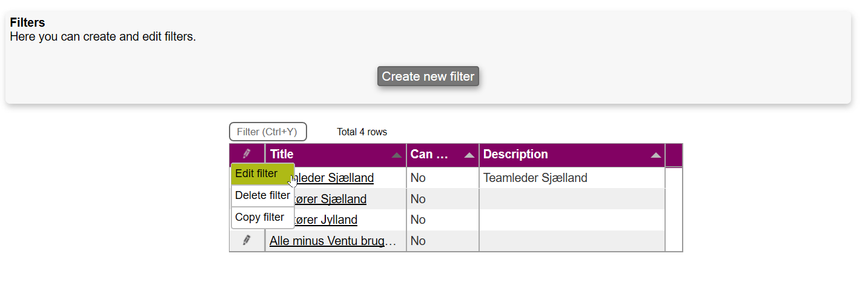This screenshot has width=868, height=296.
Task: Focus the Filter (Ctrl+Y) search field
Action: [268, 132]
